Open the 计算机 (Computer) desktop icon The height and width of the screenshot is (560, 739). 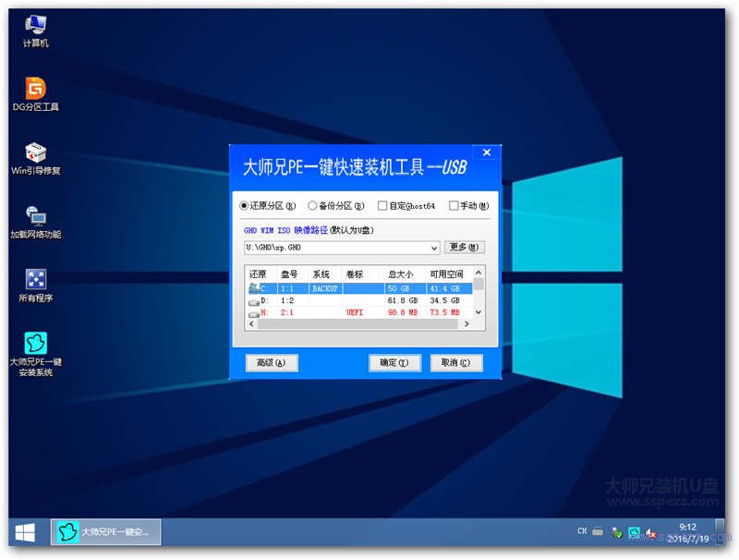pyautogui.click(x=33, y=26)
